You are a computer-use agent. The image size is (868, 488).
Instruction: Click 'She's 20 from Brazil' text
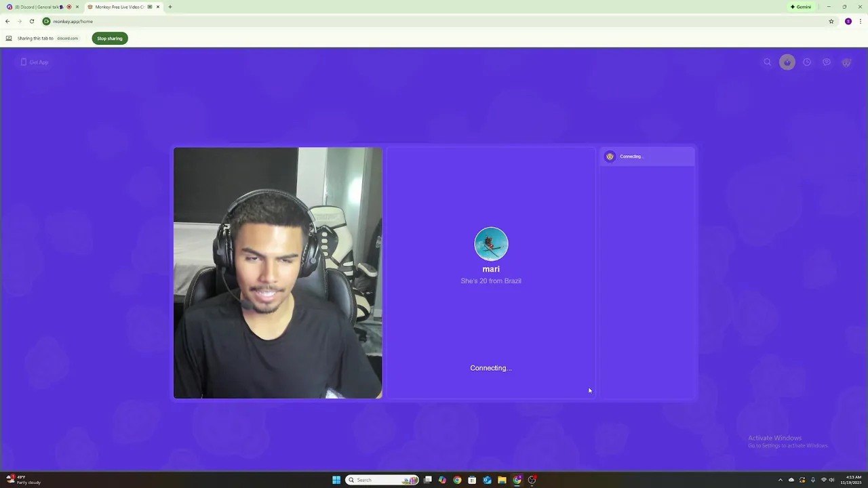pyautogui.click(x=491, y=281)
